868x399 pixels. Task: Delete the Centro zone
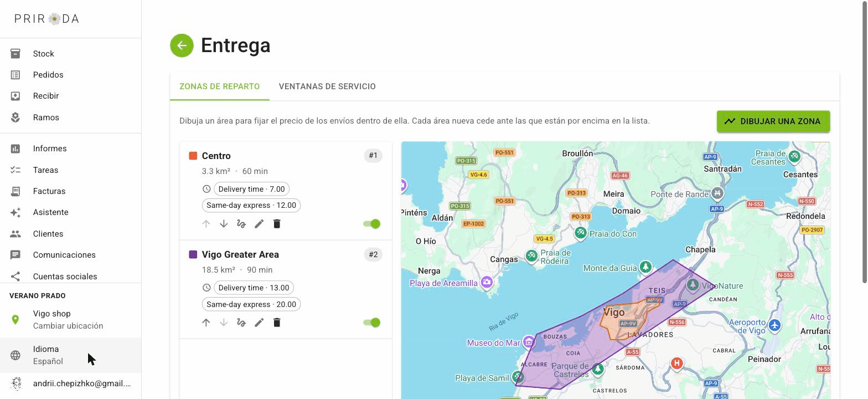coord(277,224)
